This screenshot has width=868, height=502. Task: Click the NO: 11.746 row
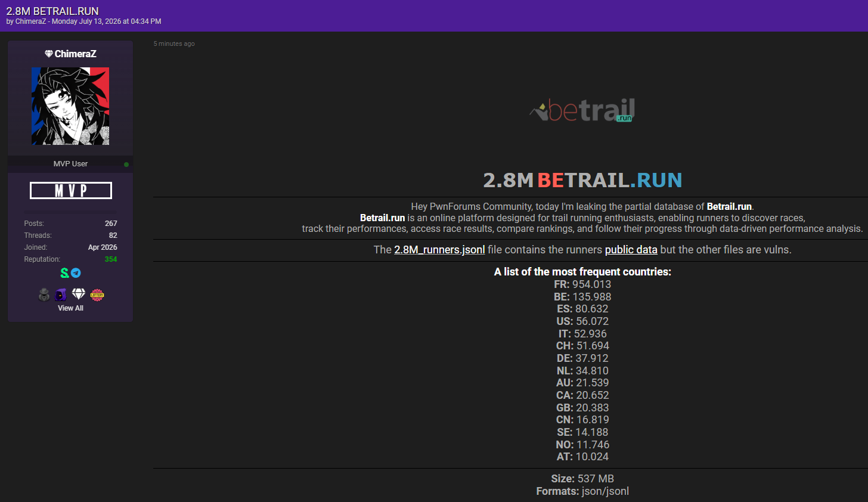click(582, 445)
